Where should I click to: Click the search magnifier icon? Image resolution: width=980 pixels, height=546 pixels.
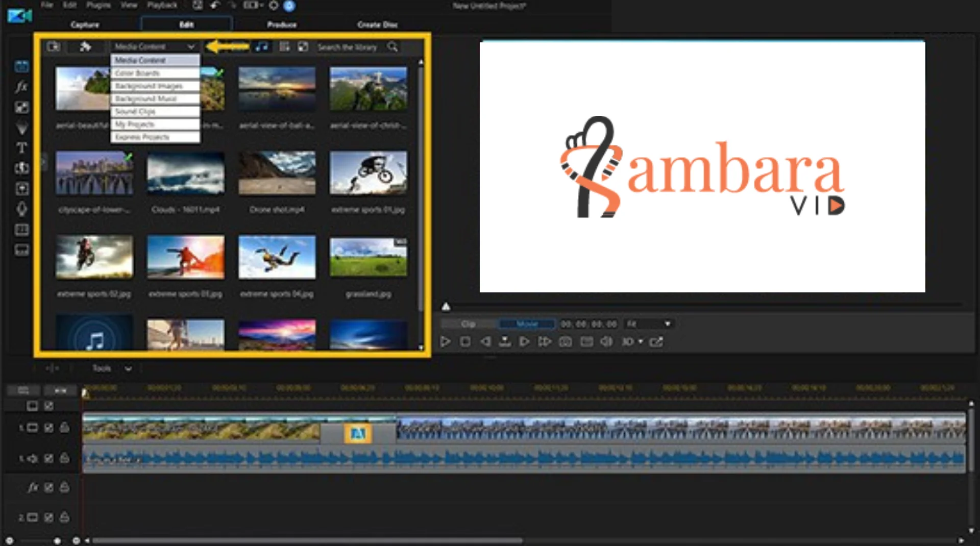pos(393,46)
